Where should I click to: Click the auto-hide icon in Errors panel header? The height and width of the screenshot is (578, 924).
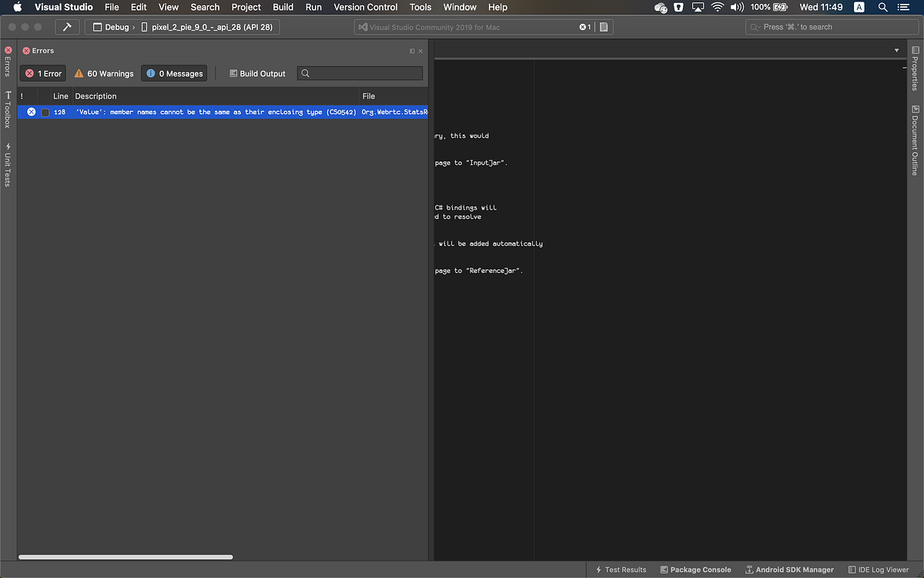click(x=412, y=51)
